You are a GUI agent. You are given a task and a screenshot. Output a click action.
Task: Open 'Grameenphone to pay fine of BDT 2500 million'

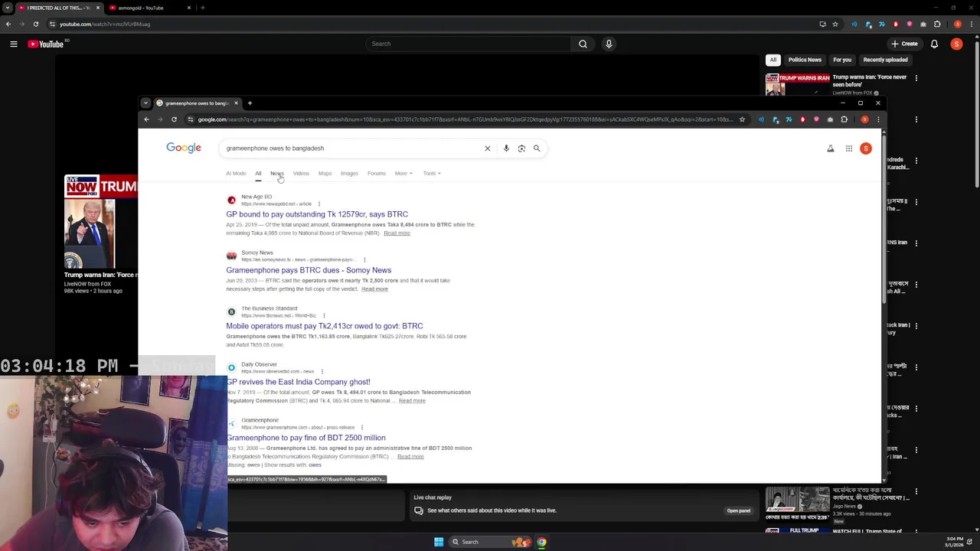pos(305,438)
